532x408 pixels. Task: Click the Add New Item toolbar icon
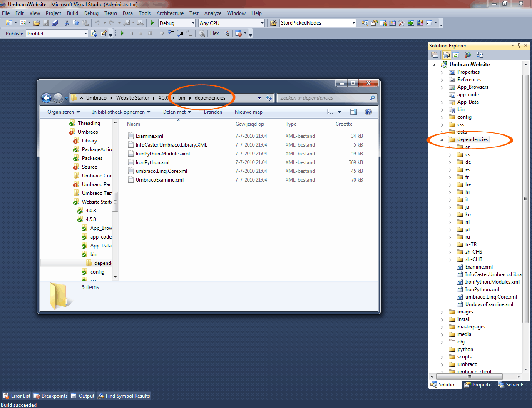point(23,23)
